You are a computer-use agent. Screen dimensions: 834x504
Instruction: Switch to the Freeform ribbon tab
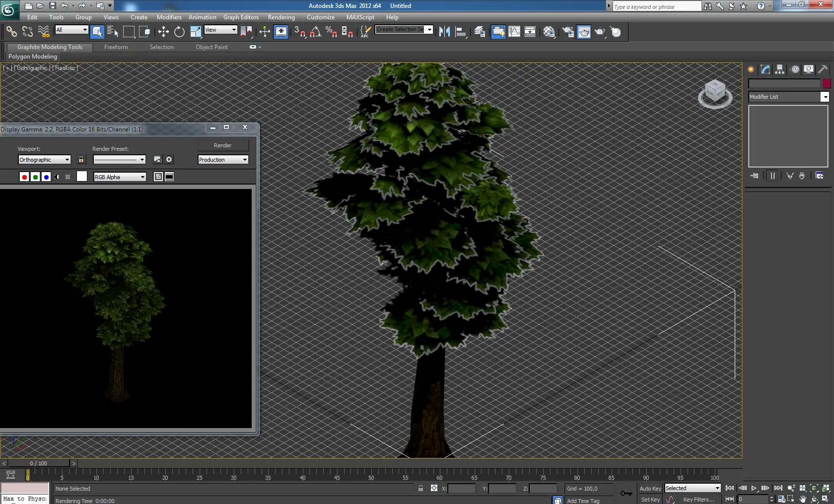pyautogui.click(x=116, y=47)
